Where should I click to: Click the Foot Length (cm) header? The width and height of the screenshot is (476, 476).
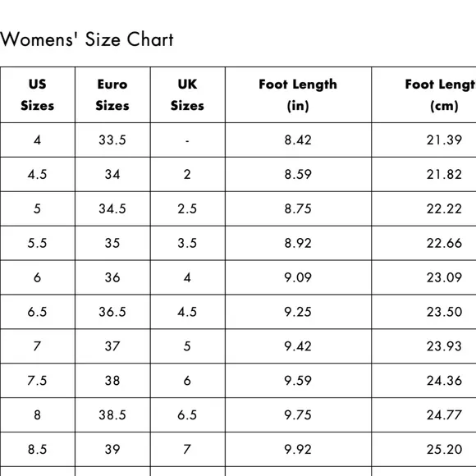[x=423, y=94]
